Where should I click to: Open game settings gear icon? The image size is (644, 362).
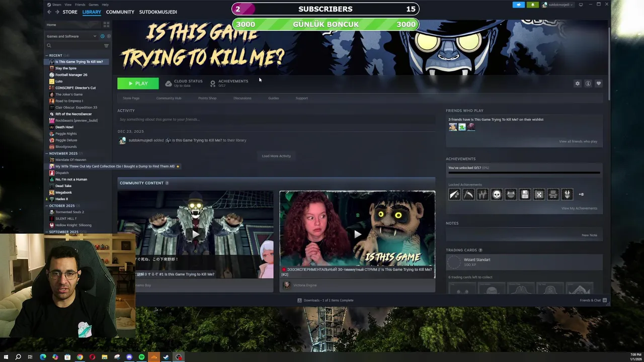577,83
